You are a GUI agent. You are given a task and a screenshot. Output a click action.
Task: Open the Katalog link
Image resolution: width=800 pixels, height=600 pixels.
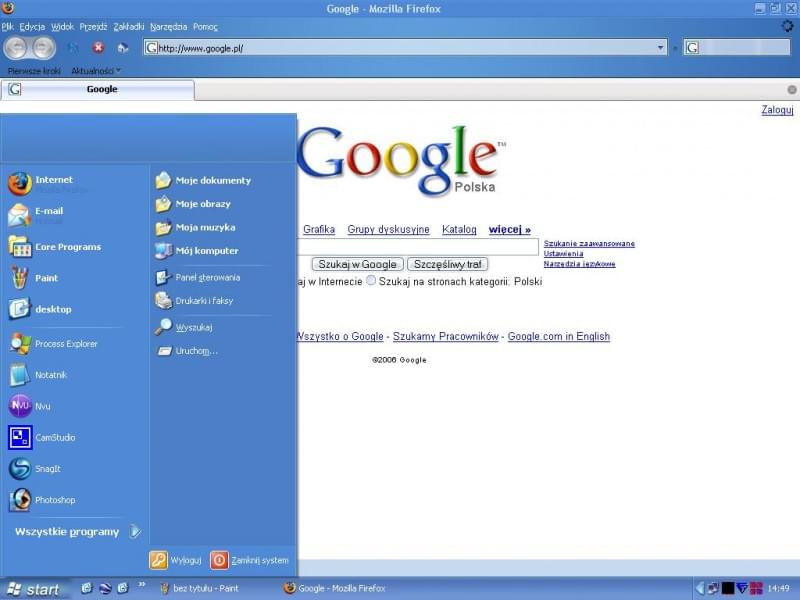tap(459, 229)
